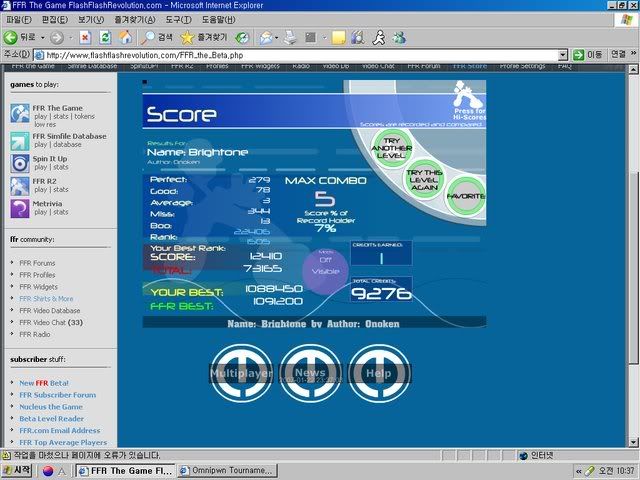This screenshot has height=480, width=640.
Task: Click the Spin It Up game icon
Action: 21,162
